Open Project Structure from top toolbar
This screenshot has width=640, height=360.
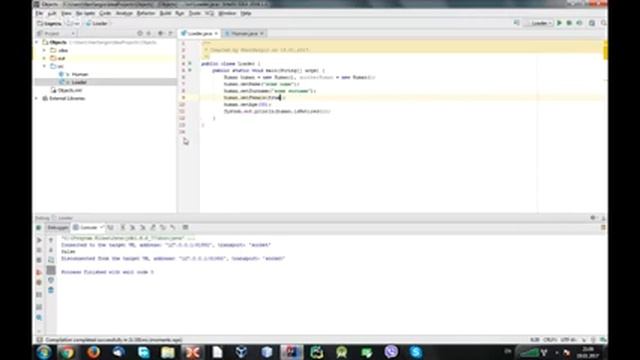592,23
